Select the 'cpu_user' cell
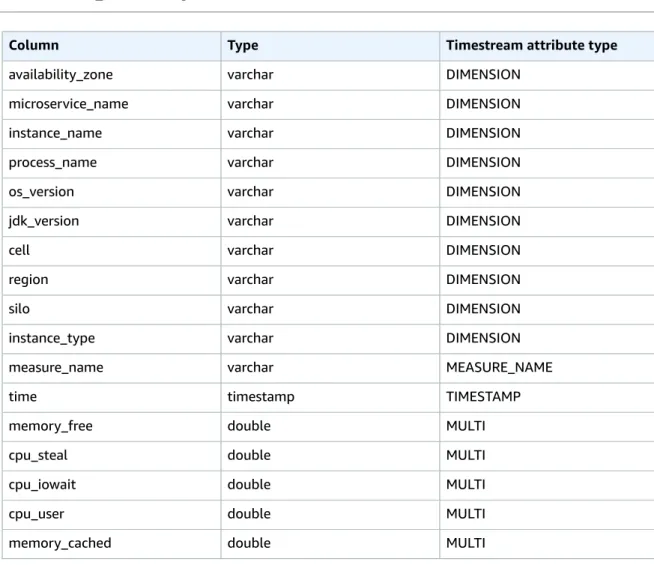 (x=112, y=515)
